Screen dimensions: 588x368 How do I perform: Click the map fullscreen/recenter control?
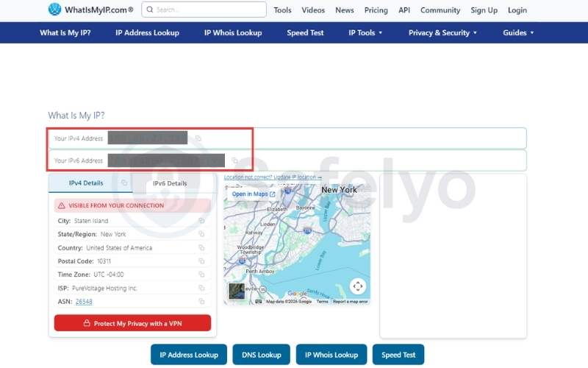(358, 286)
